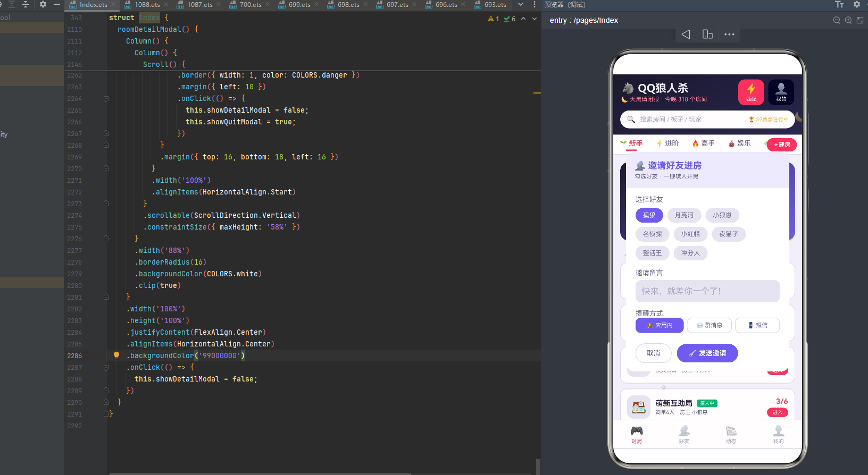Collapse the onClick block at line 2287
The height and width of the screenshot is (475, 868).
coord(106,367)
